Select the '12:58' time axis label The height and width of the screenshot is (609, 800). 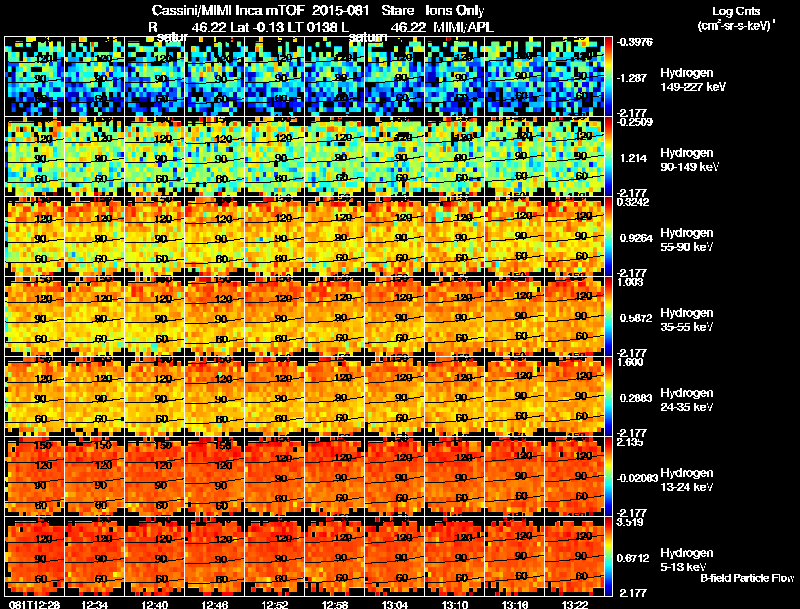click(335, 604)
